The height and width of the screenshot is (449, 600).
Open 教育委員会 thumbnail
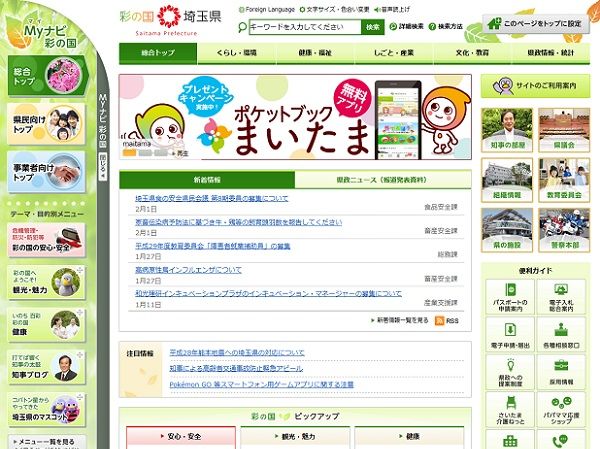(564, 180)
